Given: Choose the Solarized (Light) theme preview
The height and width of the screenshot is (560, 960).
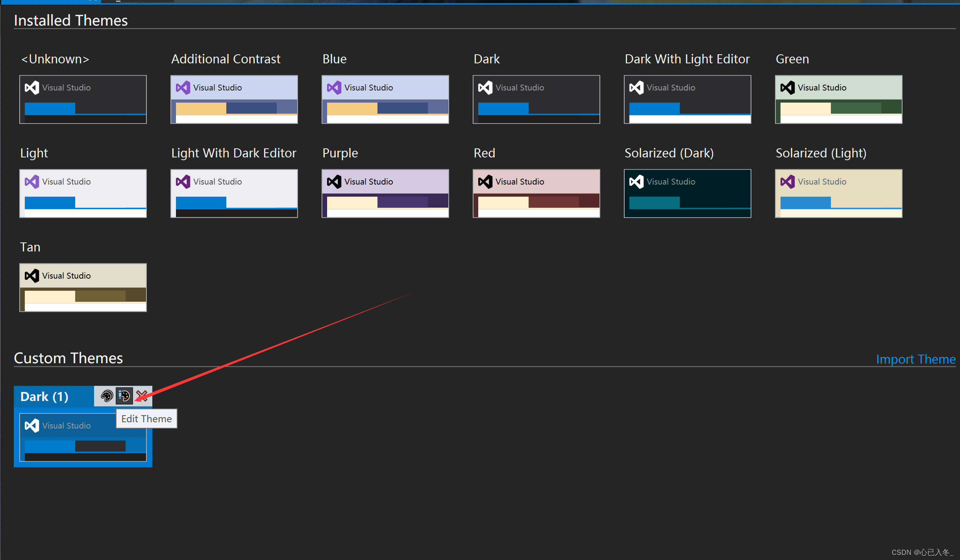Looking at the screenshot, I should (x=838, y=194).
